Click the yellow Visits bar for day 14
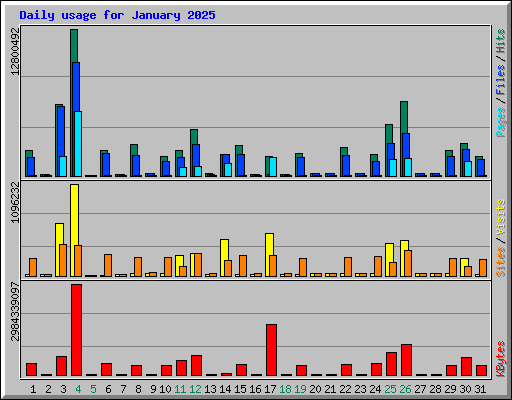Image resolution: width=512 pixels, height=400 pixels. coord(224,249)
